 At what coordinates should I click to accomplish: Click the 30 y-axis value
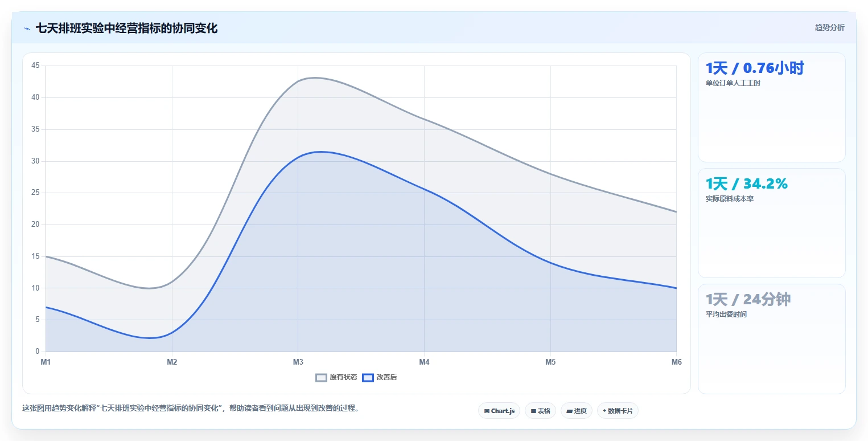(x=35, y=161)
